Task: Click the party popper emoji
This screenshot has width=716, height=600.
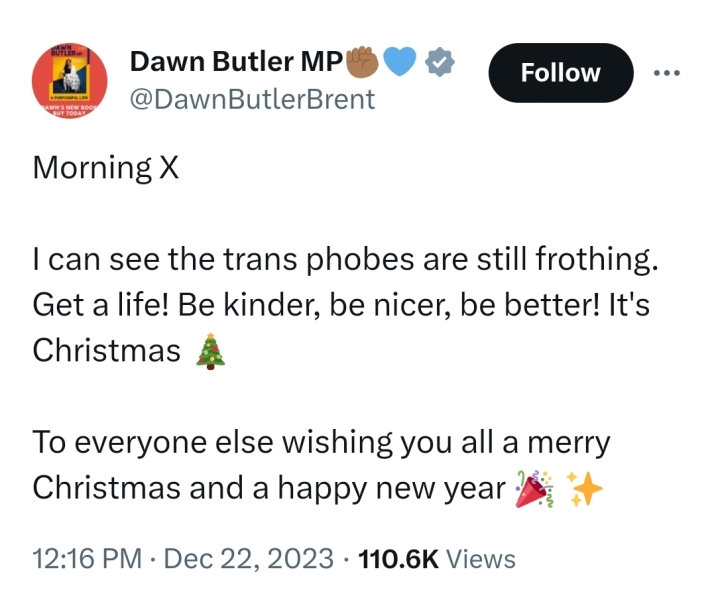Action: pyautogui.click(x=533, y=487)
